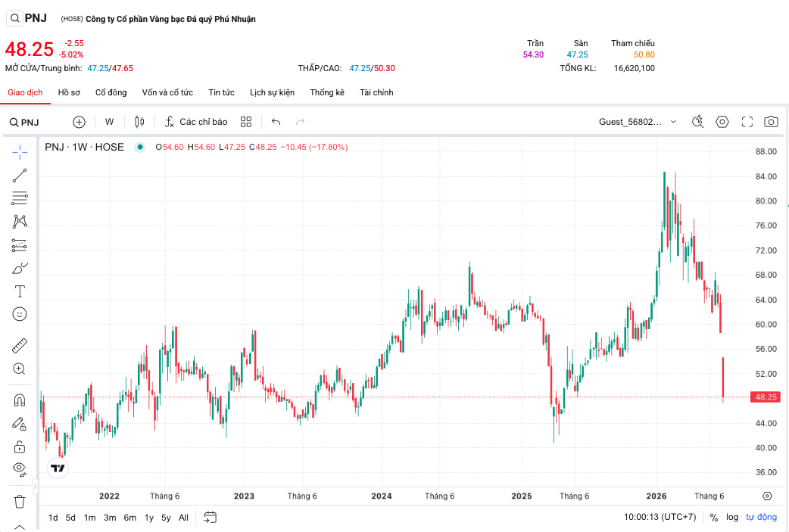The height and width of the screenshot is (532, 789).
Task: Open Các chỉ báo indicators menu
Action: pyautogui.click(x=196, y=122)
